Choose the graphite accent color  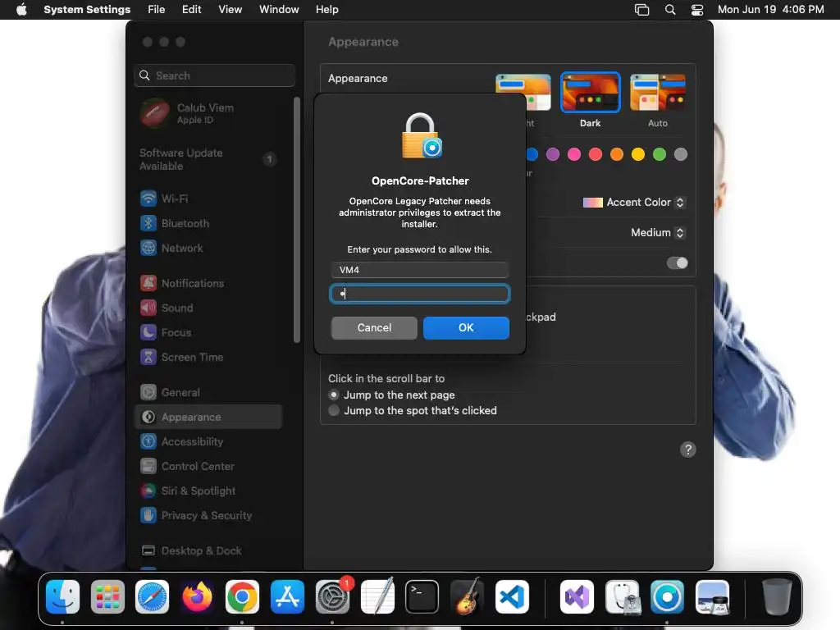tap(681, 154)
